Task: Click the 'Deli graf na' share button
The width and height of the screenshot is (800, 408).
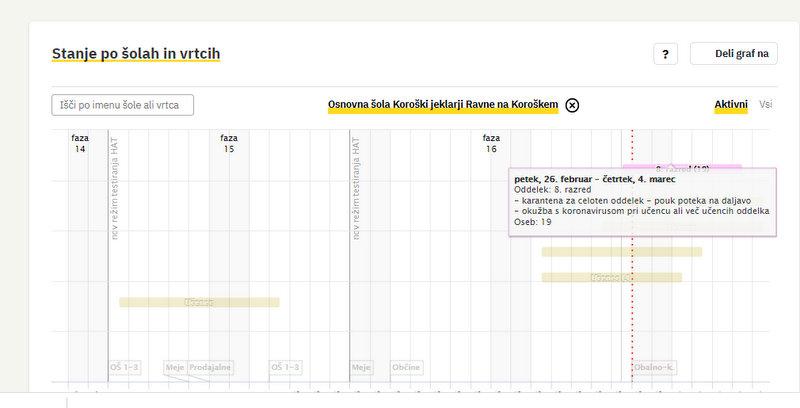Action: tap(734, 55)
